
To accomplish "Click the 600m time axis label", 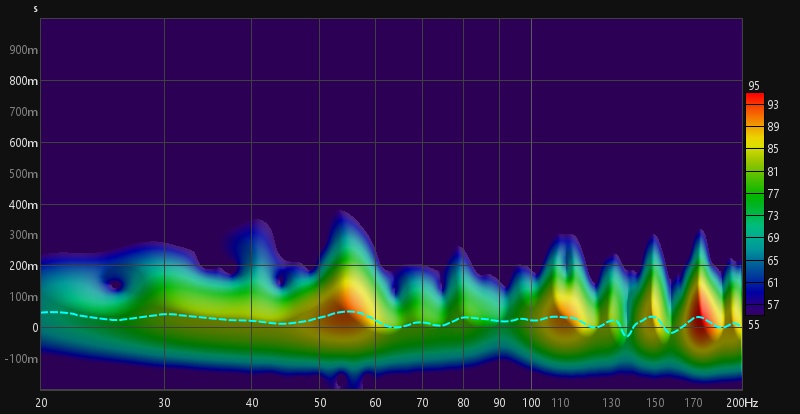I will 25,143.
